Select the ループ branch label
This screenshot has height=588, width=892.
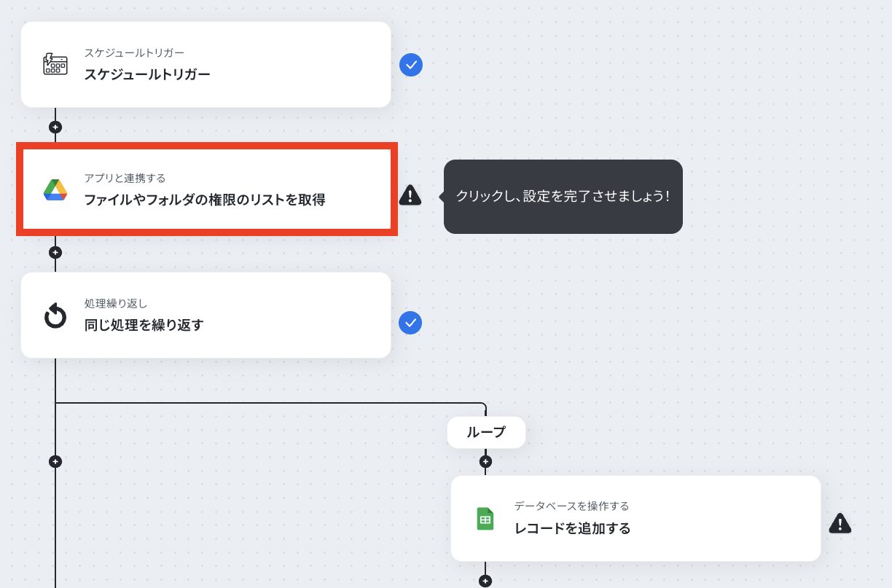pos(486,432)
